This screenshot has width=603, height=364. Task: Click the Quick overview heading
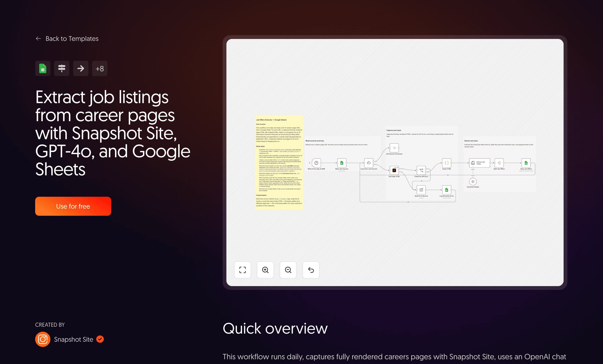click(x=275, y=328)
